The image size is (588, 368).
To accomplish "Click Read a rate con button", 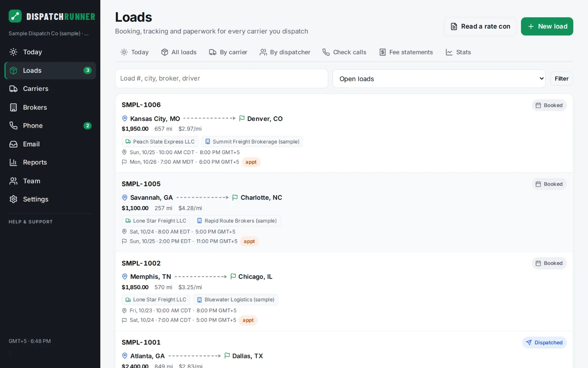I will click(x=480, y=26).
